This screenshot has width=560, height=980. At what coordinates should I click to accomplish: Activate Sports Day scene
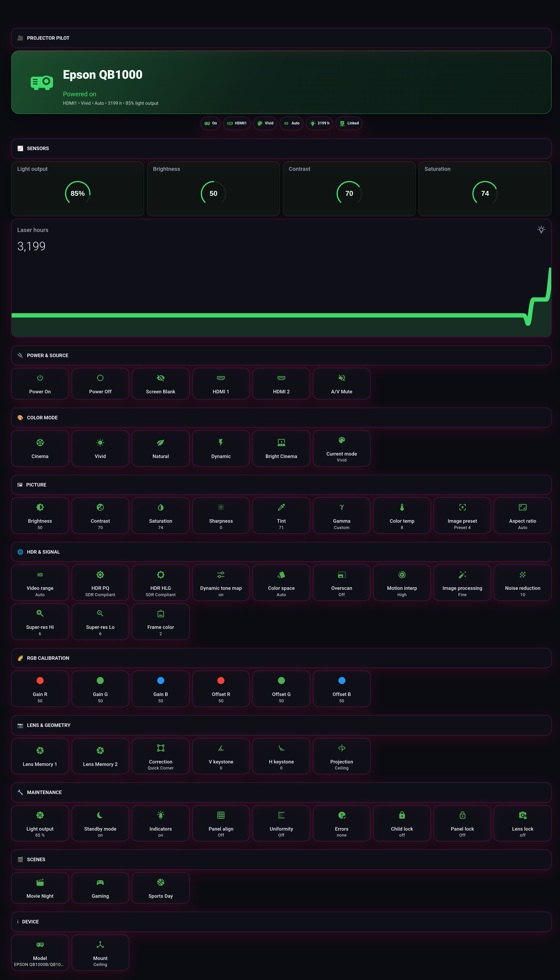[x=161, y=888]
